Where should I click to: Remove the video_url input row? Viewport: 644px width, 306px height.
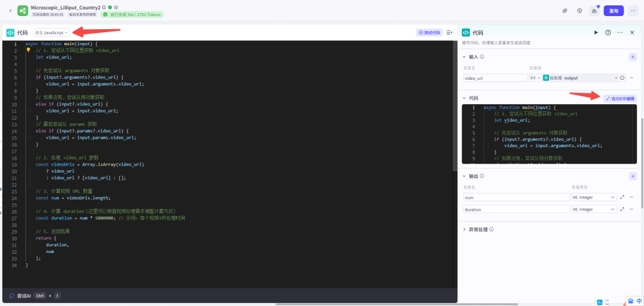[x=631, y=78]
